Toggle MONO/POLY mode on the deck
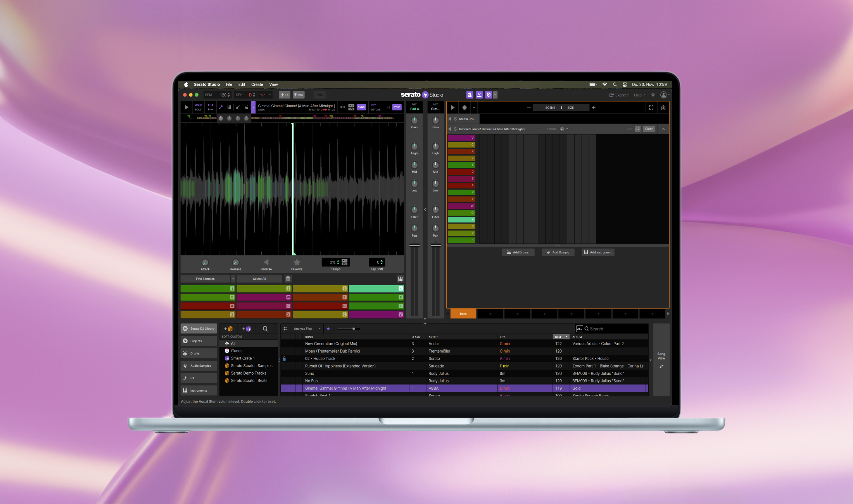 pyautogui.click(x=198, y=107)
